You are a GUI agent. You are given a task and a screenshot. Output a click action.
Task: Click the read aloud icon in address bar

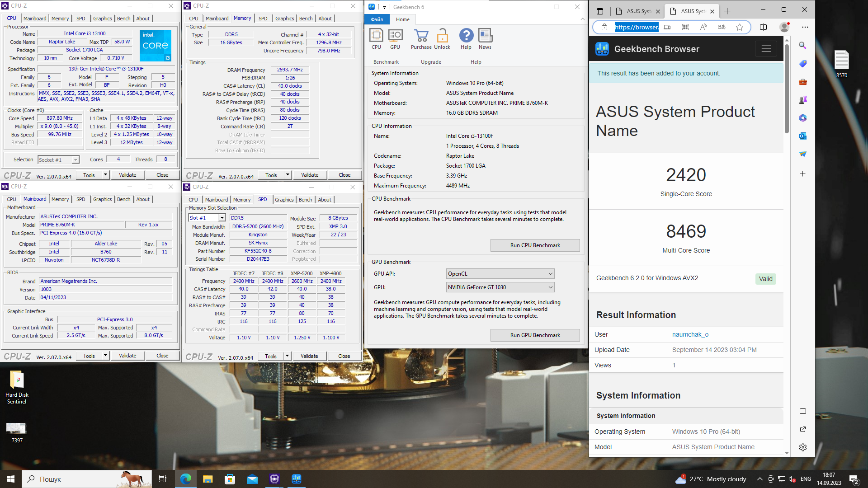coord(703,27)
